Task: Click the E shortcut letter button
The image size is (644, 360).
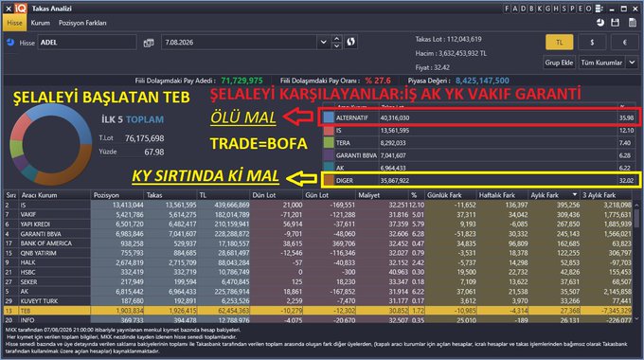Action: click(x=581, y=9)
